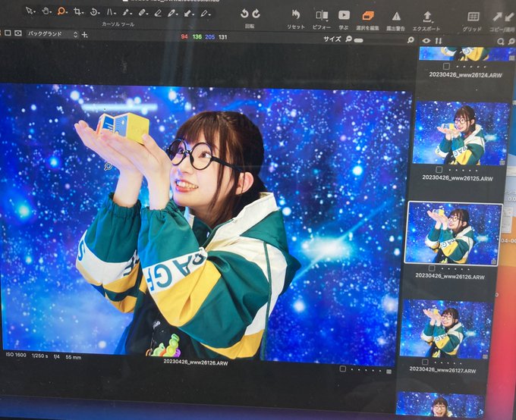
Task: Tick the color tag checkbox below main viewer
Action: pyautogui.click(x=342, y=368)
